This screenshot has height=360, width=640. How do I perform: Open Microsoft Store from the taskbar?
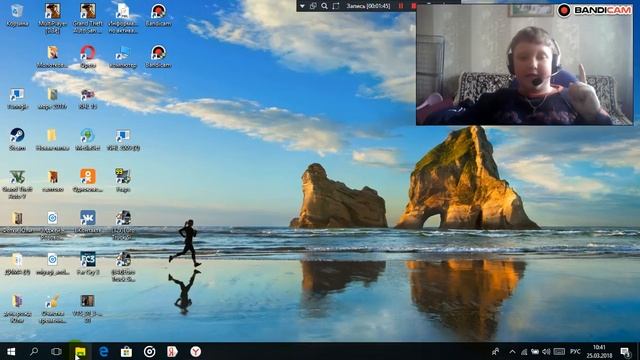126,351
